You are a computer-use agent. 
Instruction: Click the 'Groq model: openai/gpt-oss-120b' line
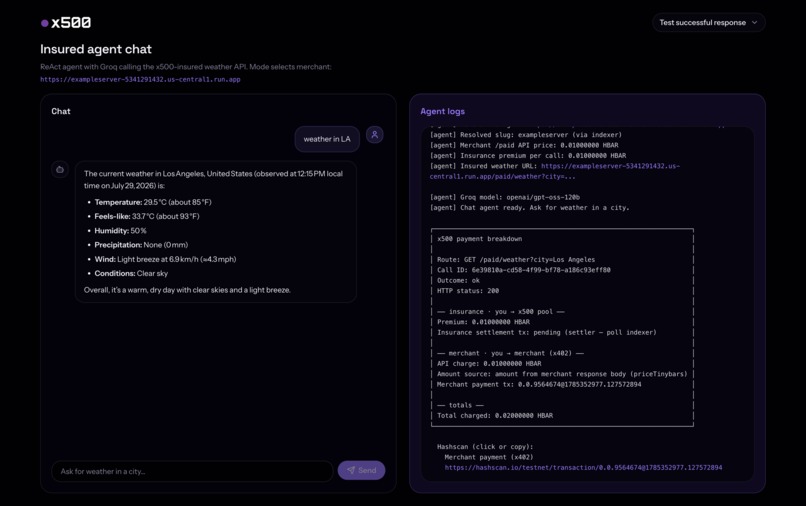point(505,197)
